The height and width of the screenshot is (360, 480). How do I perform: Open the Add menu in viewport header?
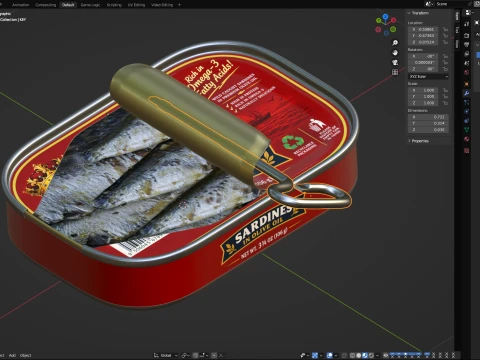tap(12, 355)
